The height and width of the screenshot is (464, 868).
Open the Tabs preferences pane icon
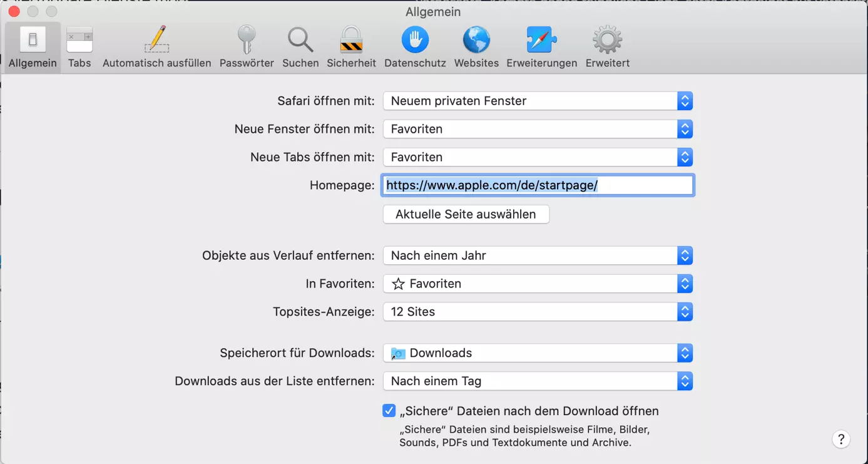[x=79, y=41]
